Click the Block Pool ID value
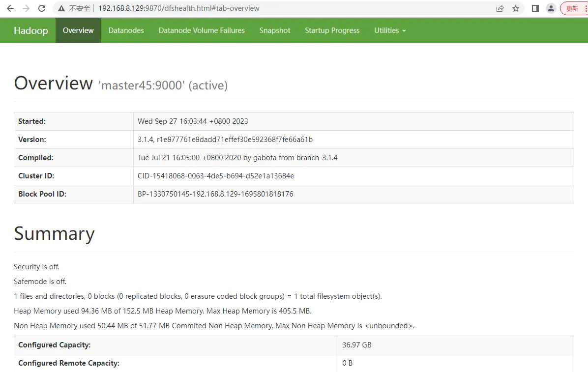Viewport: 588px width, 372px height. point(215,194)
